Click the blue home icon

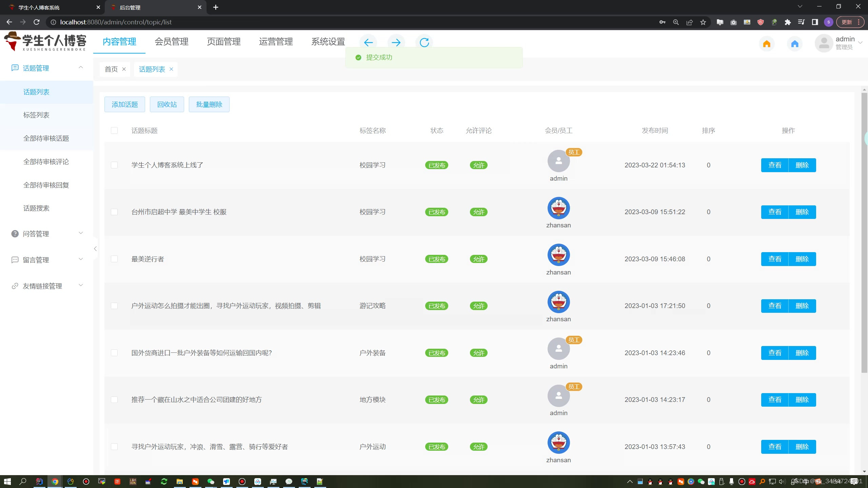[795, 44]
